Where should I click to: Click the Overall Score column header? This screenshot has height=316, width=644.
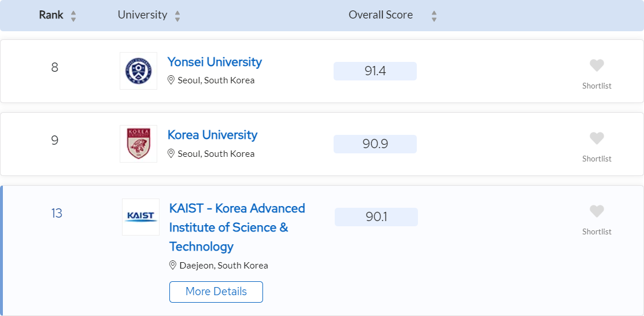381,15
